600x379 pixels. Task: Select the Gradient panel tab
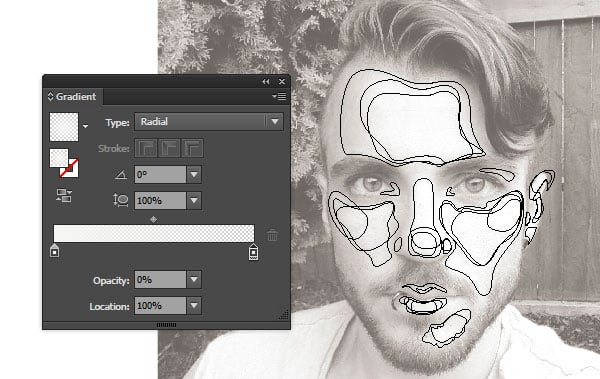pyautogui.click(x=72, y=96)
